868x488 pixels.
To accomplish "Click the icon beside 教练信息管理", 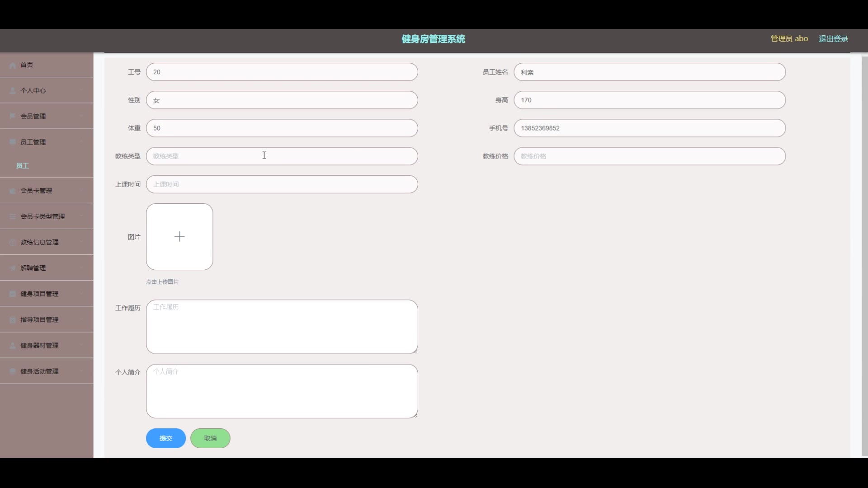I will click(x=13, y=242).
